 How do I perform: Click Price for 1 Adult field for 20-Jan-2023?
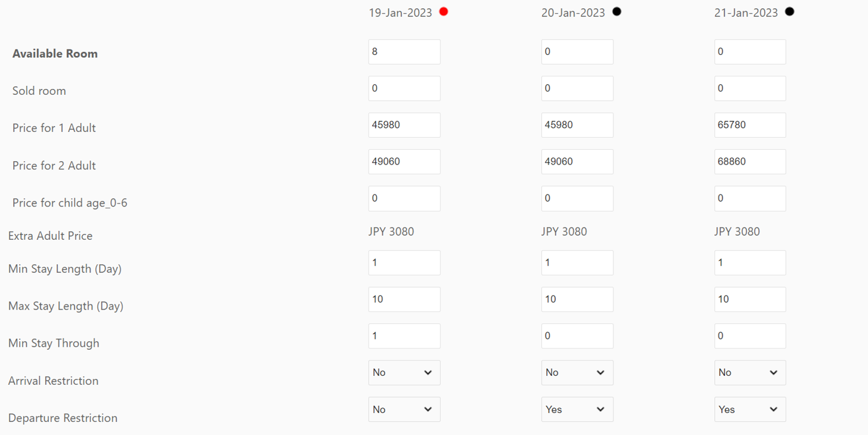pos(577,125)
